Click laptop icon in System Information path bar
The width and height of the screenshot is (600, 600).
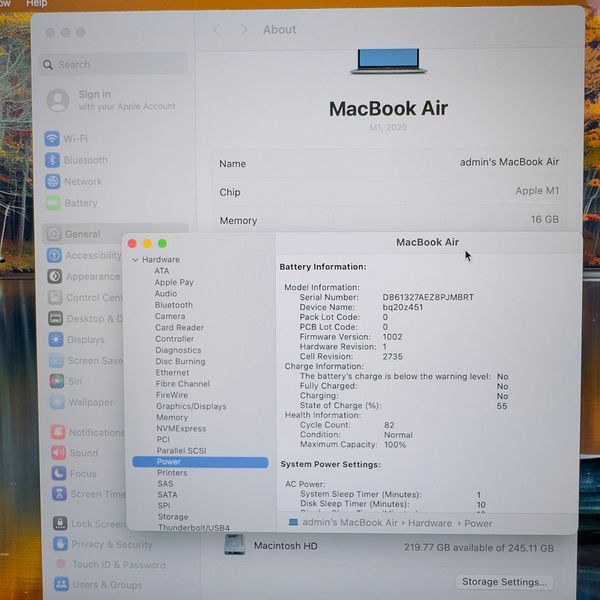pyautogui.click(x=293, y=522)
